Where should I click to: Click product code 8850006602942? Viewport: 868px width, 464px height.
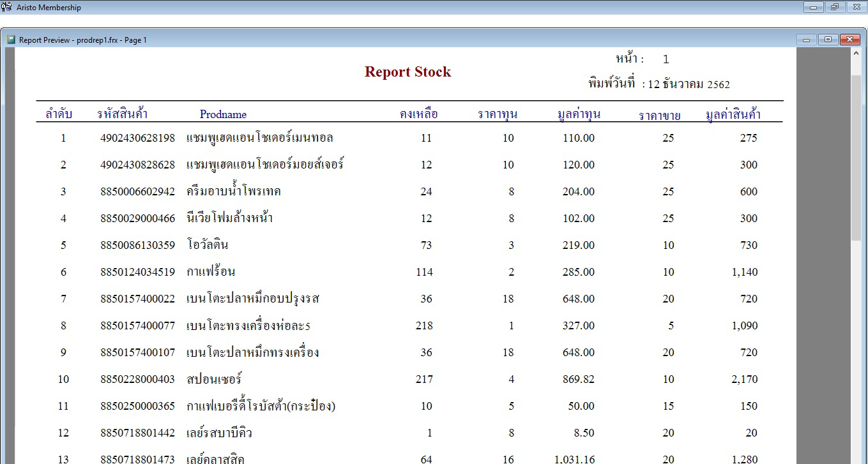coord(137,191)
